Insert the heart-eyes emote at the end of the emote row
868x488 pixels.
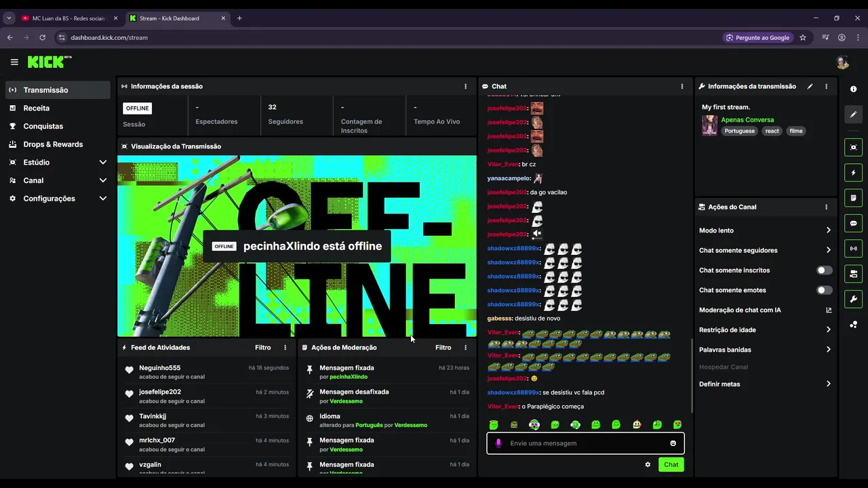pyautogui.click(x=677, y=425)
